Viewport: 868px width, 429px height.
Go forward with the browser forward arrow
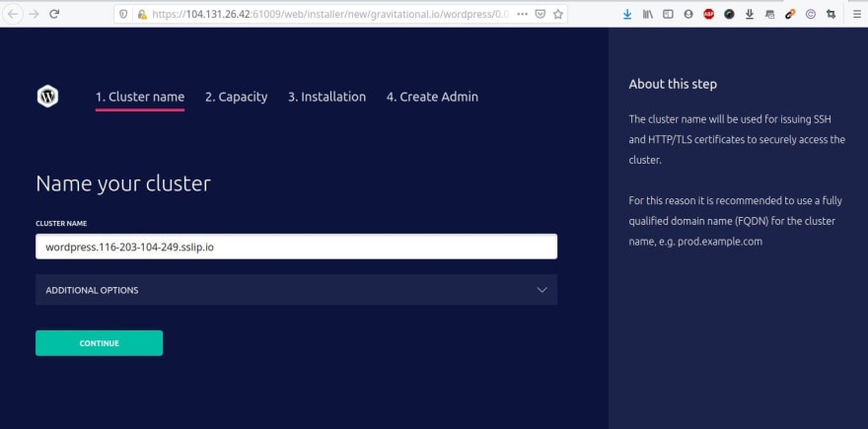[x=34, y=14]
